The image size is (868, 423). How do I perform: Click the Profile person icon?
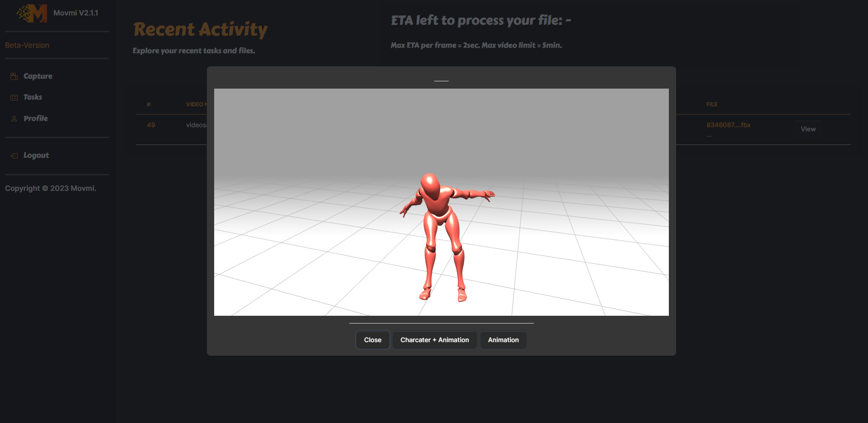[x=14, y=119]
